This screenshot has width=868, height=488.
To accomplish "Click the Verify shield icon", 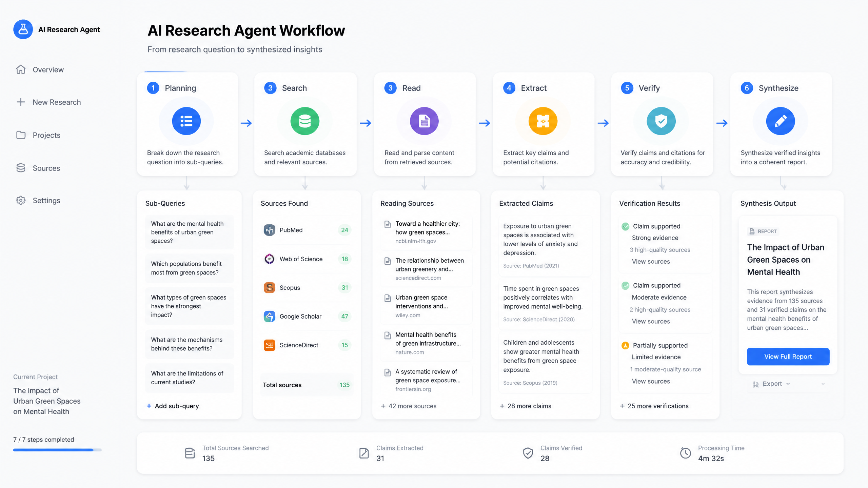I will point(661,121).
